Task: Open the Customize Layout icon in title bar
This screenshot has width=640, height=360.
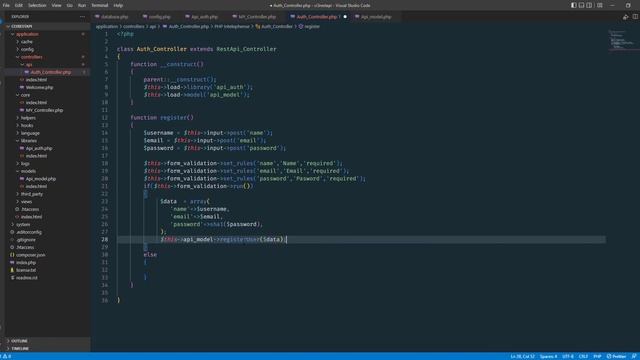Action: pos(600,5)
